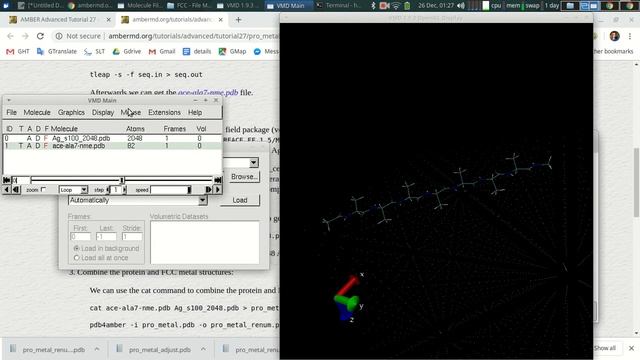This screenshot has width=640, height=360.
Task: Click volume icon in system tray
Action: 461,6
